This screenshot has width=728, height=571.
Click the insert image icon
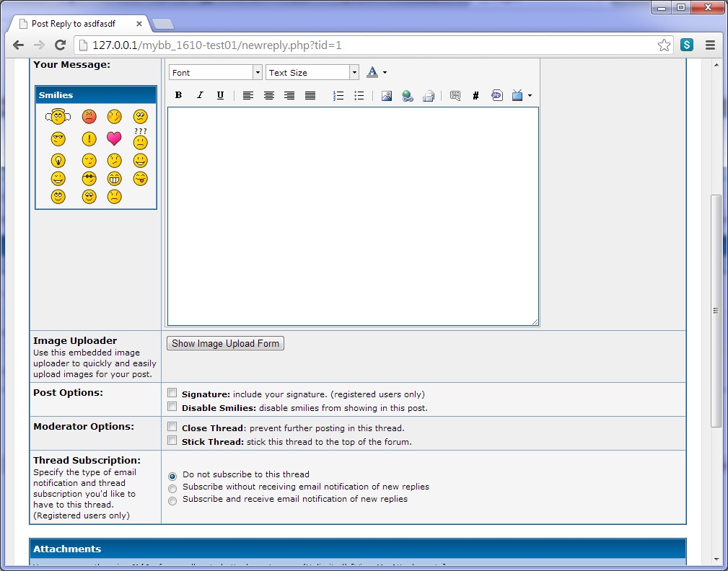tap(387, 95)
